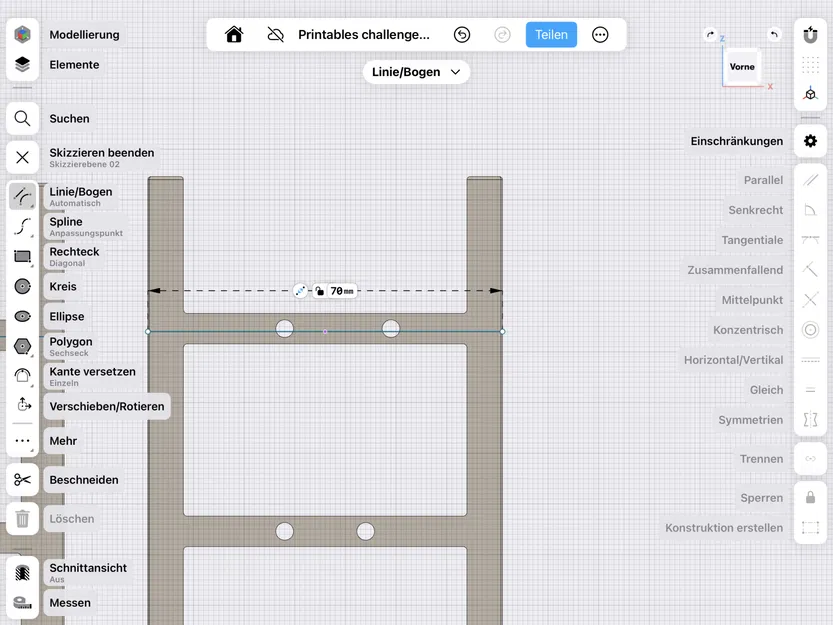
Task: Click the Schnittansicht Aus label
Action: pos(88,573)
